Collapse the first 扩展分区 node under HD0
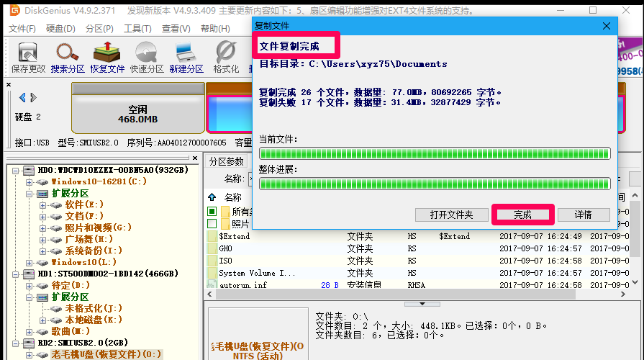 click(29, 194)
